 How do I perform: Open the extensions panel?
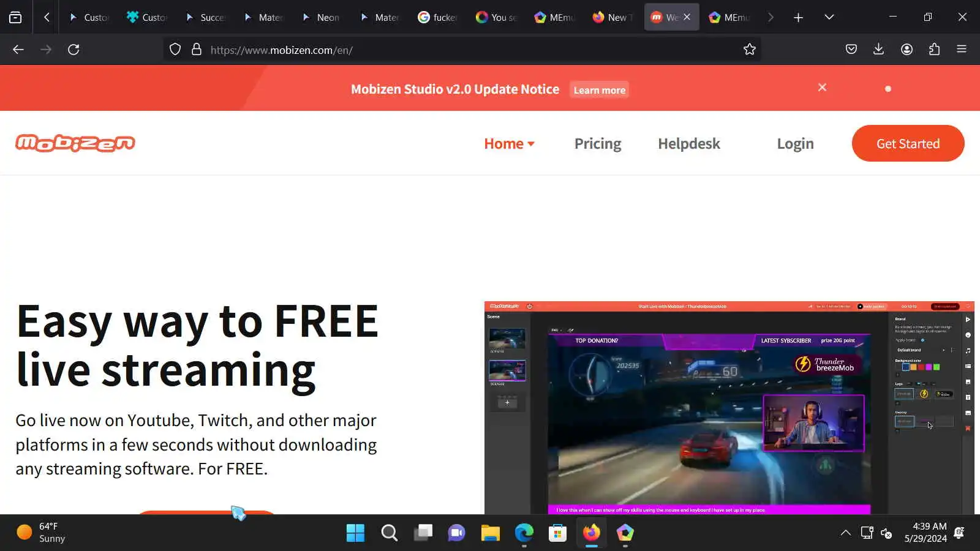click(x=934, y=50)
